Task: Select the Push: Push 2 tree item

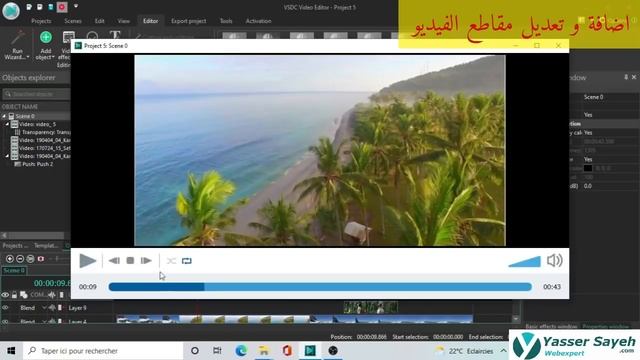Action: 34,164
